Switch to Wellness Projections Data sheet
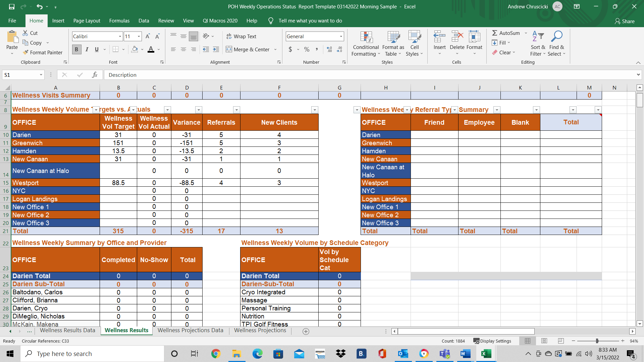This screenshot has height=362, width=644. click(x=190, y=330)
